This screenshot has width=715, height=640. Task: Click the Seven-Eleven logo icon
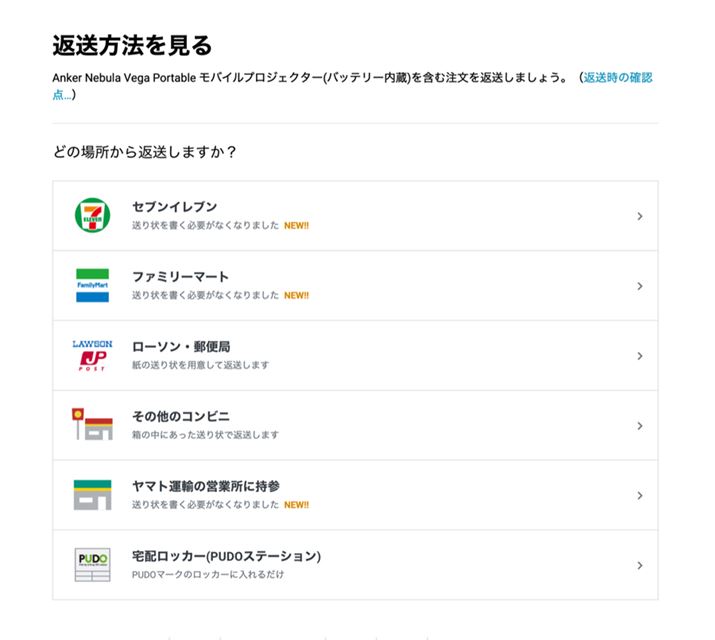tap(92, 215)
